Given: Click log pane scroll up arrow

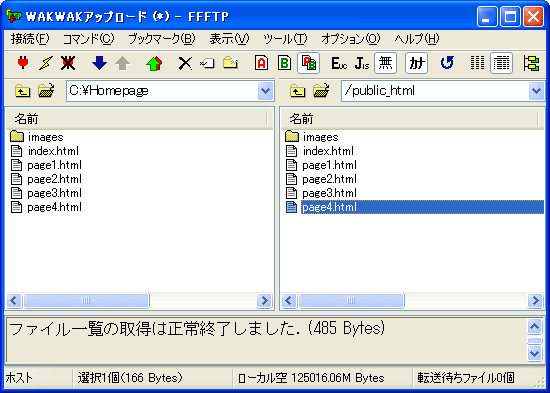Looking at the screenshot, I should tap(535, 327).
